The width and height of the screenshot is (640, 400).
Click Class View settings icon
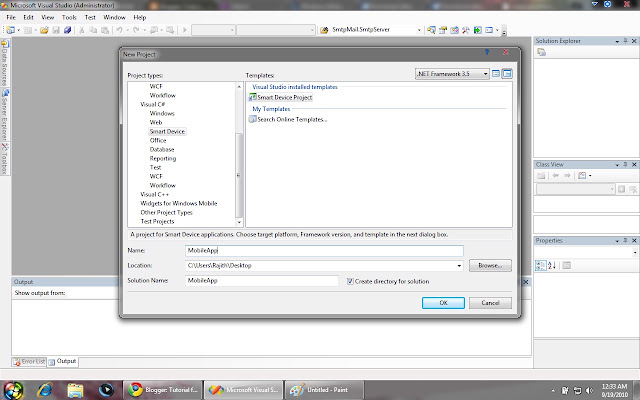[582, 176]
